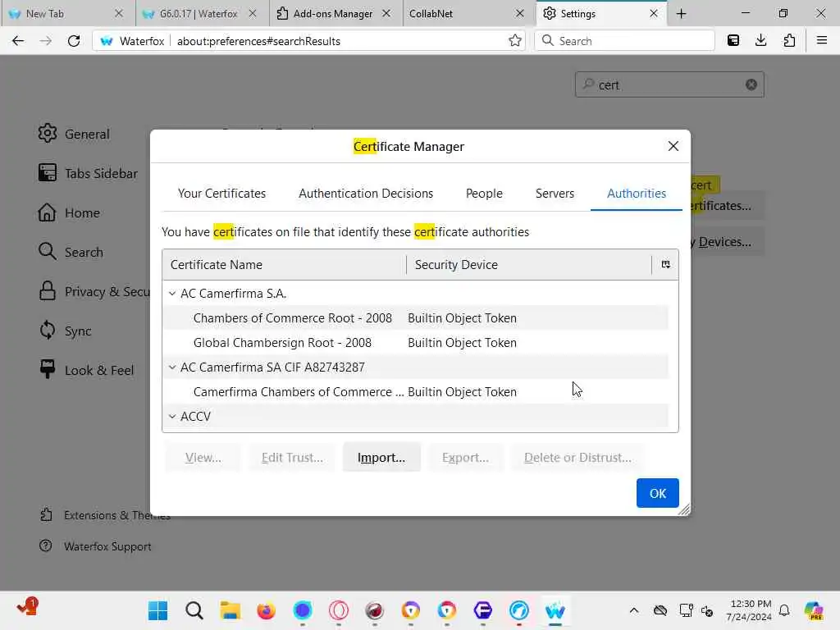The height and width of the screenshot is (630, 840).
Task: Collapse the ACCV group
Action: 172,416
